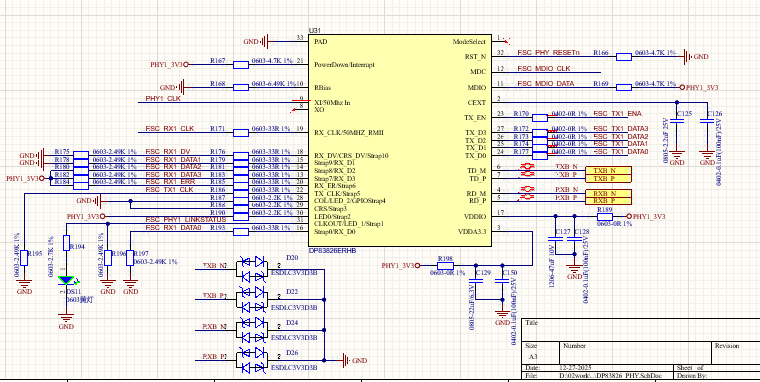760x382 pixels.
Task: Select the yellow TXB_P port
Action: point(608,178)
